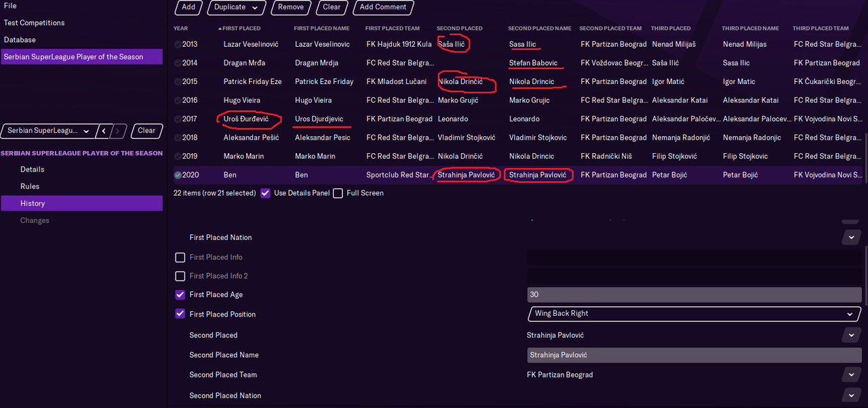Viewport: 868px width, 408px height.
Task: Open Test Competitions menu item
Action: tap(34, 23)
